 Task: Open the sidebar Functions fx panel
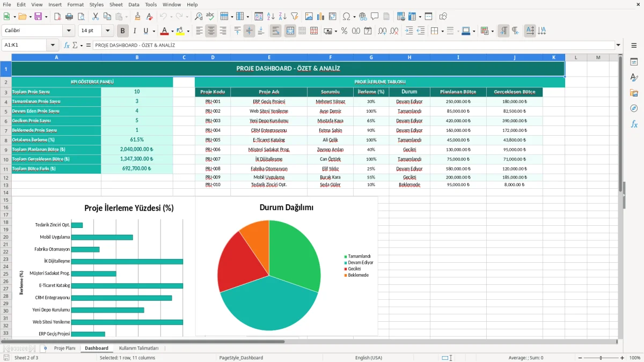pyautogui.click(x=634, y=124)
